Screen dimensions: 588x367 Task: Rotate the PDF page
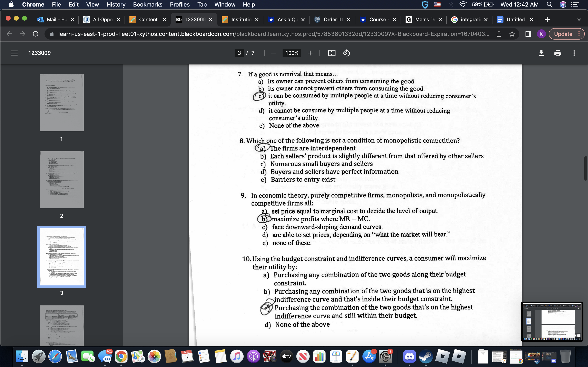pyautogui.click(x=346, y=53)
